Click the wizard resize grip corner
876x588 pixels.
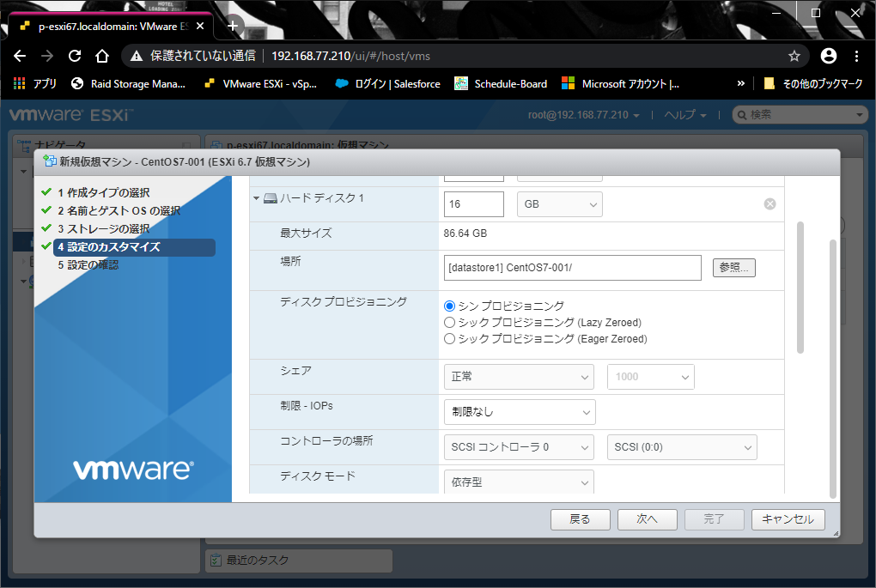click(836, 534)
